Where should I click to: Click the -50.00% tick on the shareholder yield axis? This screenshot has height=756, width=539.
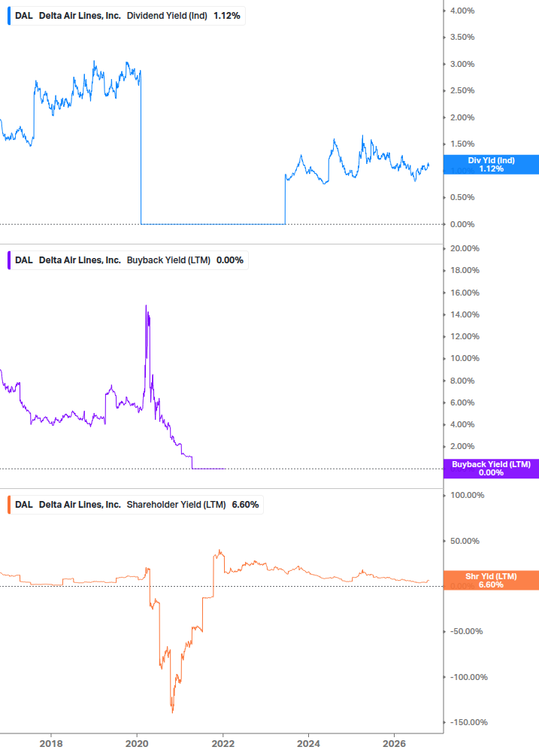coord(466,632)
